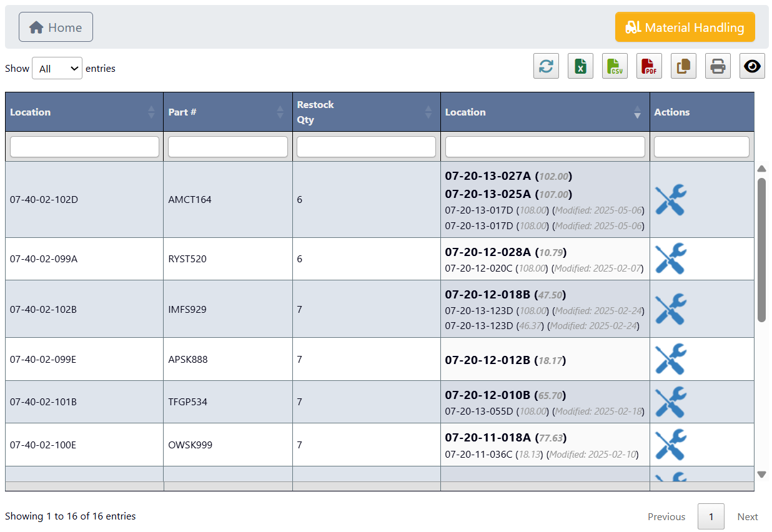Copy the table contents
This screenshot has height=532, width=772.
683,66
